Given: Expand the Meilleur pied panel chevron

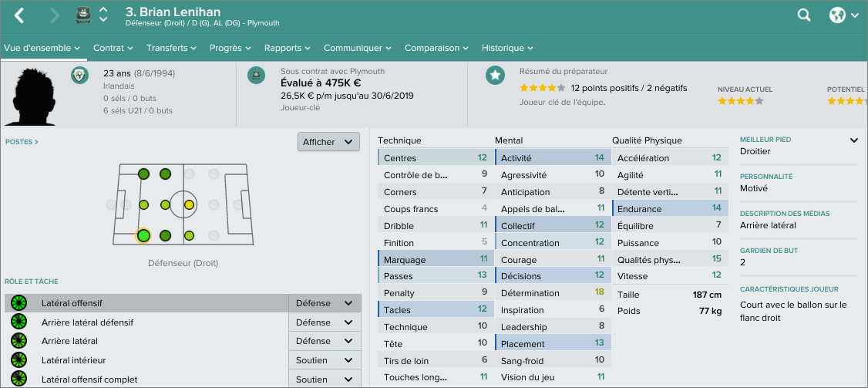Looking at the screenshot, I should (853, 140).
